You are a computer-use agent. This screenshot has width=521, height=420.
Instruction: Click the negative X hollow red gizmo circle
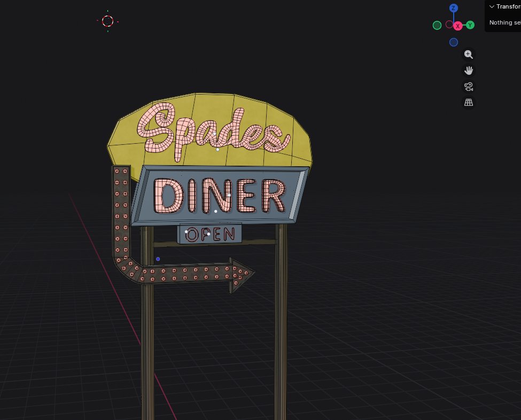tap(449, 24)
